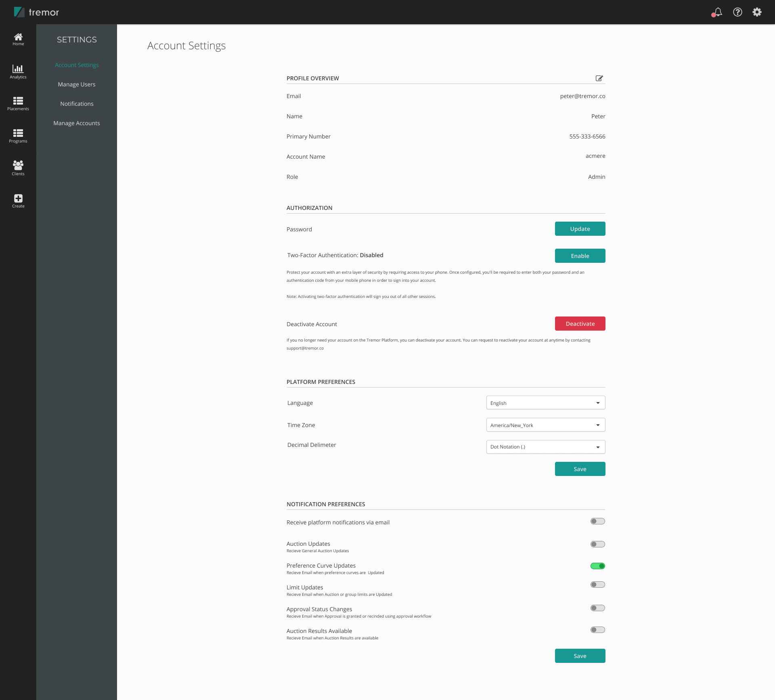Click the notification bell icon
775x700 pixels.
[718, 12]
